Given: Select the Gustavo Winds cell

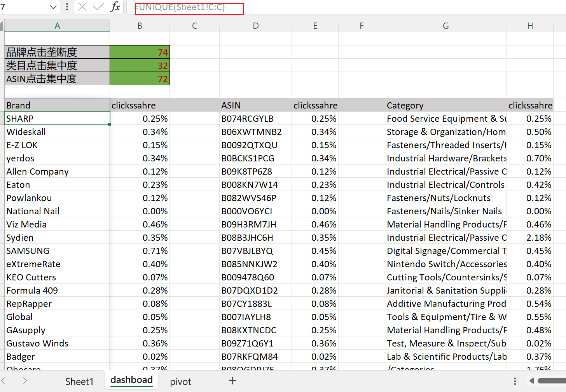Looking at the screenshot, I should pos(57,343).
